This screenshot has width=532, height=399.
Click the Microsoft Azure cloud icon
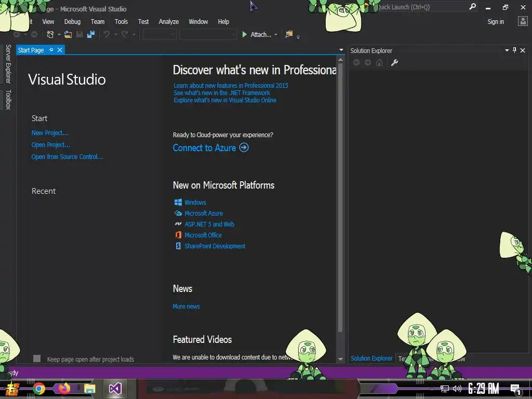178,213
